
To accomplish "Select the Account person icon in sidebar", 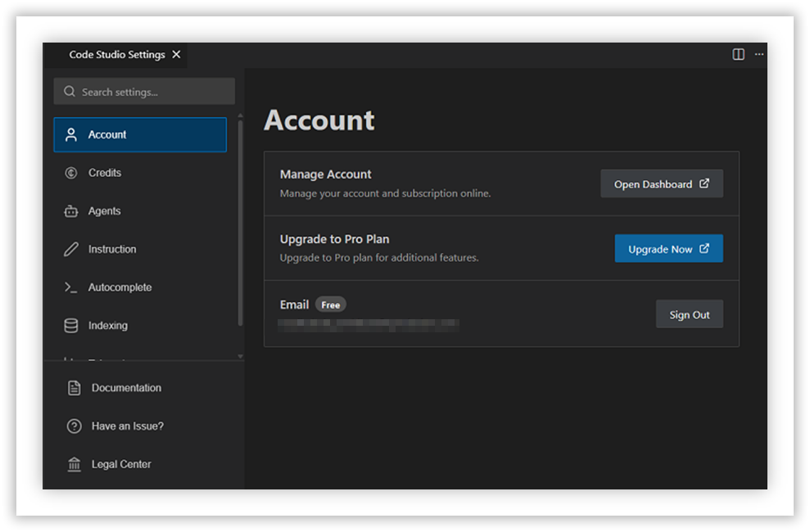I will click(73, 134).
